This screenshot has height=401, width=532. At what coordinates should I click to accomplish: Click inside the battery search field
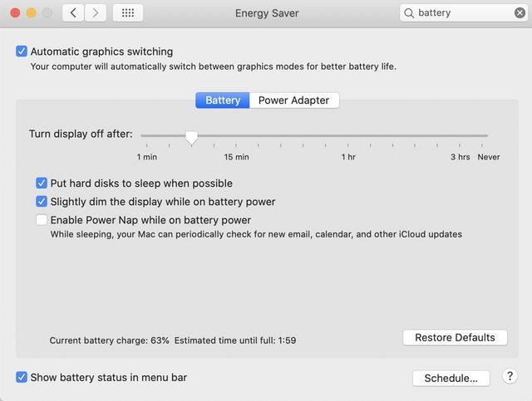[461, 13]
